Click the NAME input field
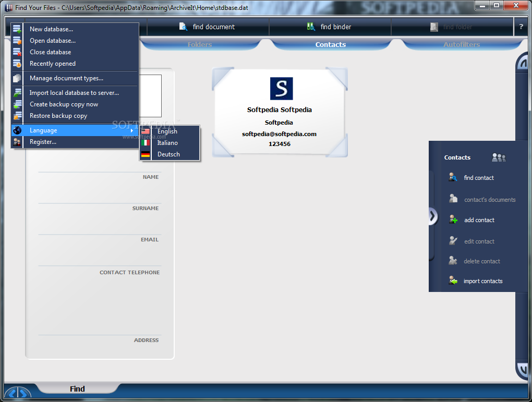532x402 pixels. [100, 166]
